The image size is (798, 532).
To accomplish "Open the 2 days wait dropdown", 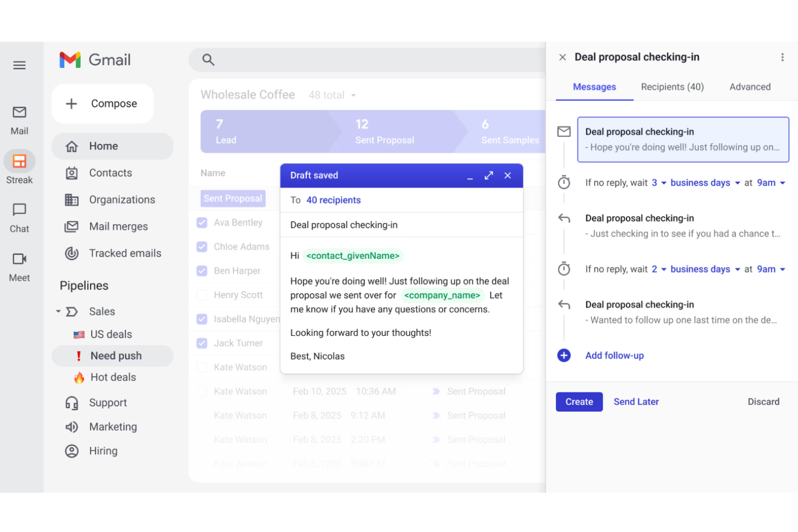I will [659, 269].
